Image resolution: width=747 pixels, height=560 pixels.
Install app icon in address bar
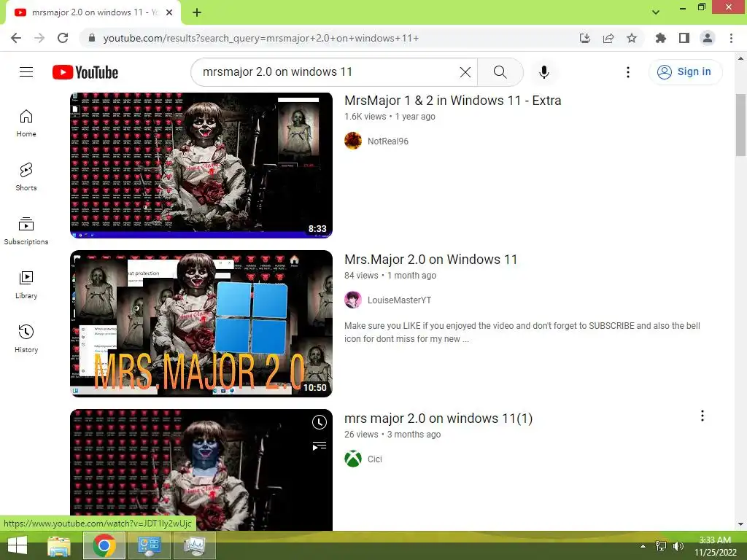(585, 38)
